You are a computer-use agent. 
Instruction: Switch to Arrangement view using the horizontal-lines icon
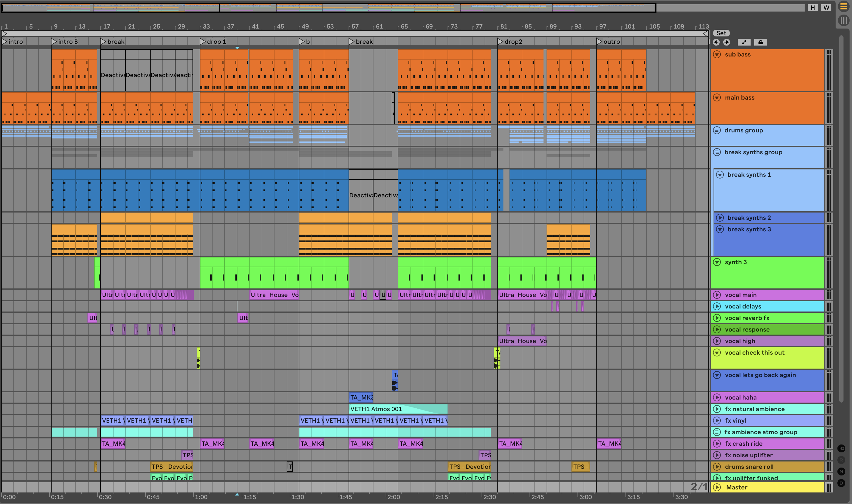click(x=843, y=6)
